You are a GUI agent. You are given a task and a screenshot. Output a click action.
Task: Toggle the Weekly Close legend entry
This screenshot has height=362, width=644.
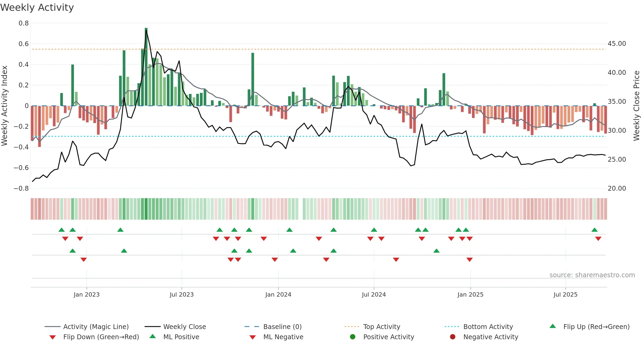pos(175,327)
